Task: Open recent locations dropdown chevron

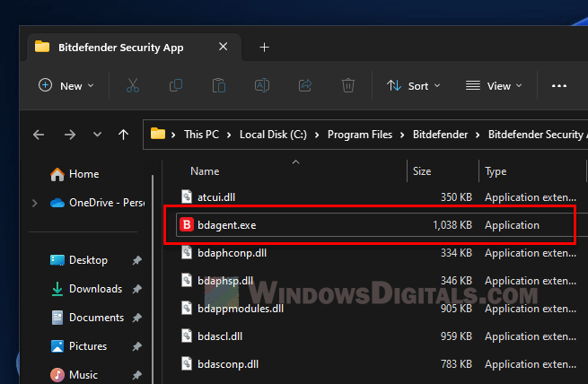Action: (x=97, y=135)
